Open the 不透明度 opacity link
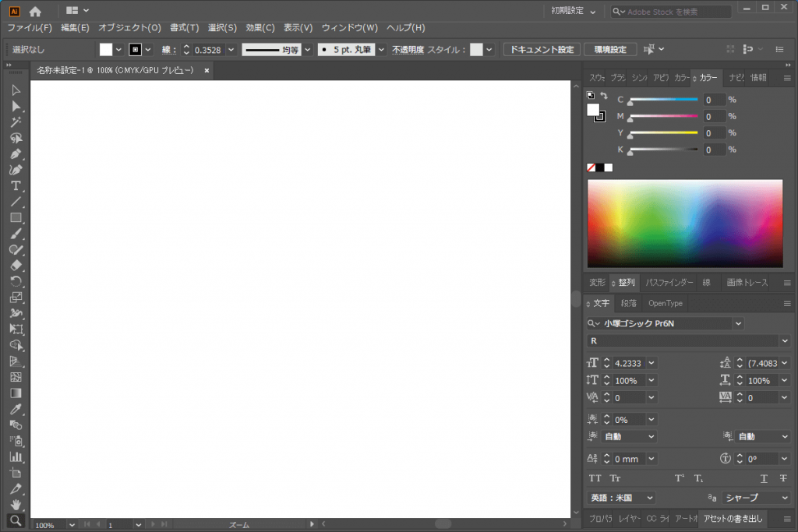 coord(408,49)
